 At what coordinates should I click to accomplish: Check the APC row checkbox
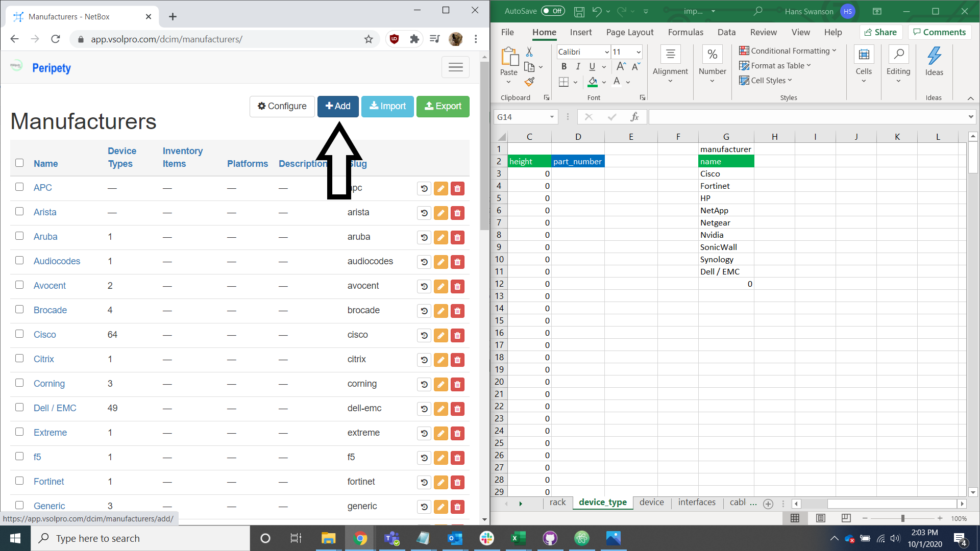coord(19,187)
